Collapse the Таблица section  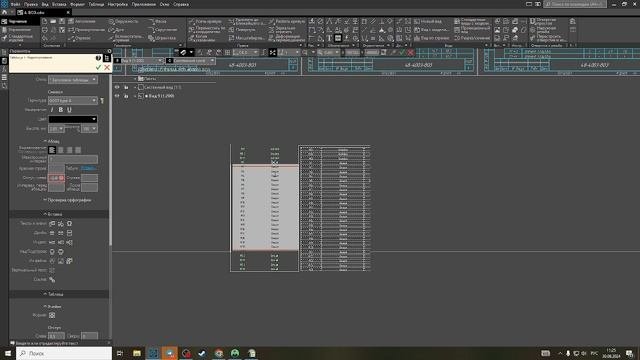click(x=53, y=294)
